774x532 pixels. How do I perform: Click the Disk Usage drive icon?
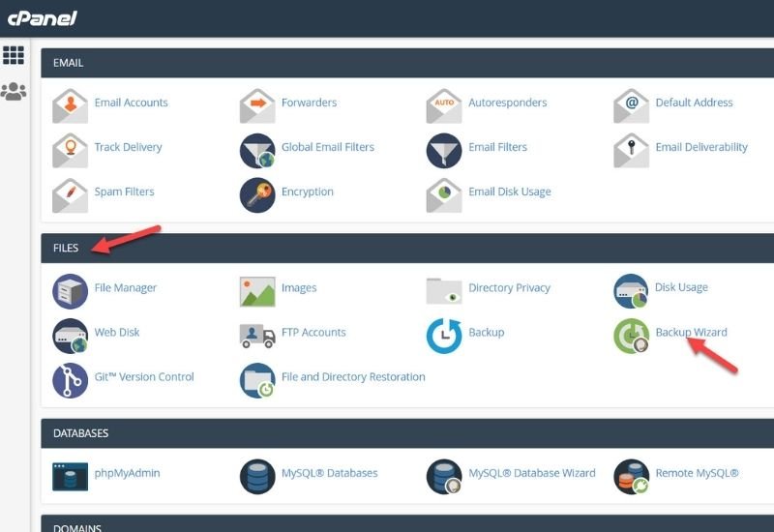[631, 291]
